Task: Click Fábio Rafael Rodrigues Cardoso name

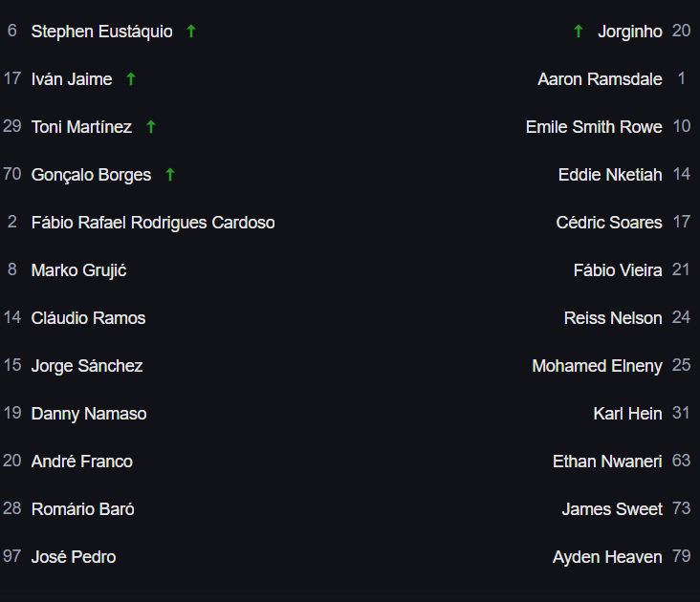Action: pyautogui.click(x=153, y=223)
